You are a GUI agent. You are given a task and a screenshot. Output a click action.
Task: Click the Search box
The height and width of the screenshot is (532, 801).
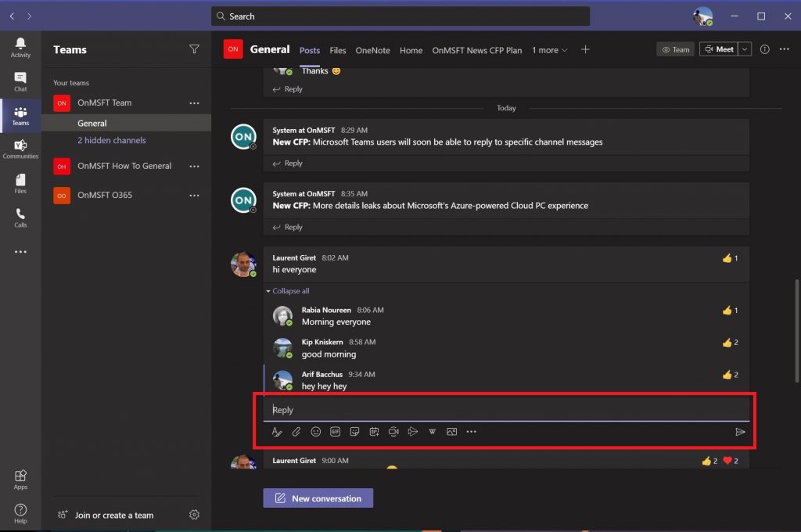(x=400, y=16)
